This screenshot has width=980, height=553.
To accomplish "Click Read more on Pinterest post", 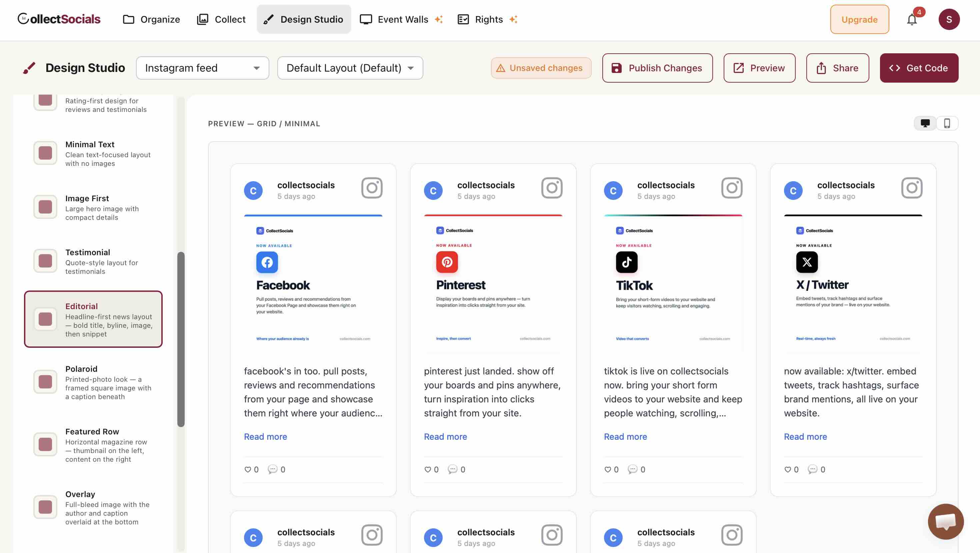I will click(445, 437).
